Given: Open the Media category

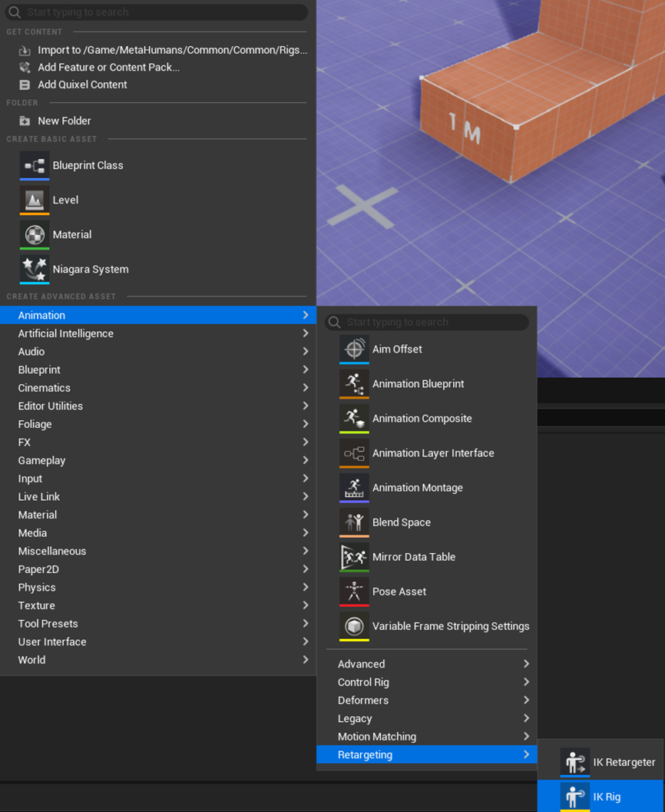Looking at the screenshot, I should coord(158,533).
